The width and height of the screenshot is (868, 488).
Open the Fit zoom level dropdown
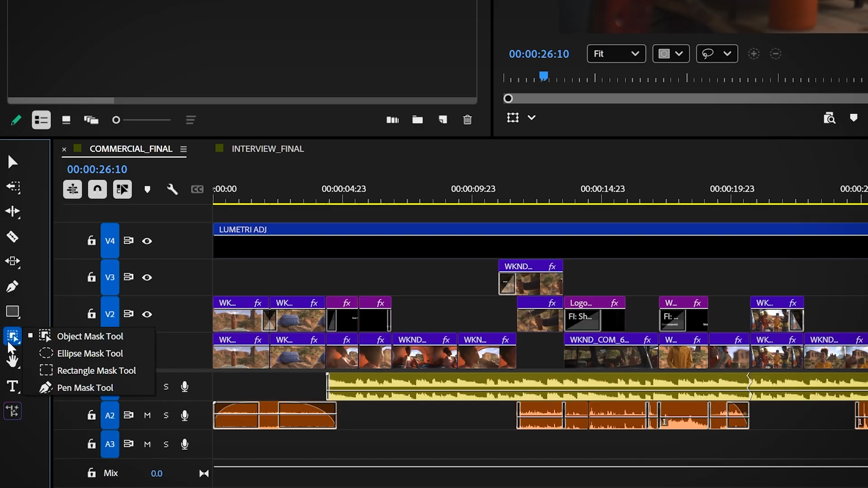(x=616, y=54)
